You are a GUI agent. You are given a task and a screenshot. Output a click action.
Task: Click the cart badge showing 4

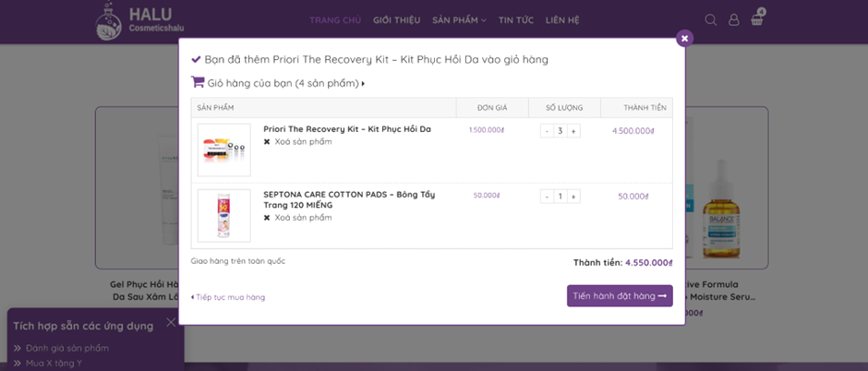762,12
